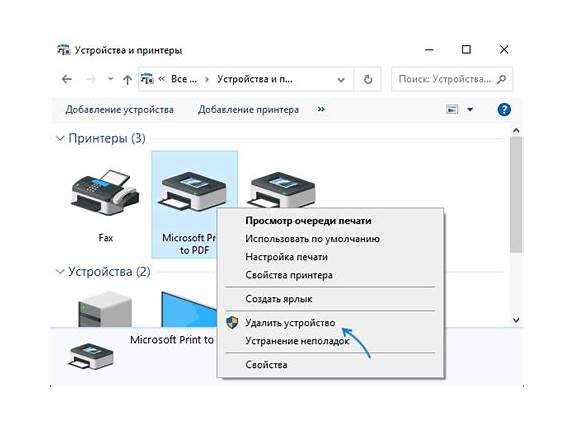Close the Устройства и принтеры window

[504, 50]
